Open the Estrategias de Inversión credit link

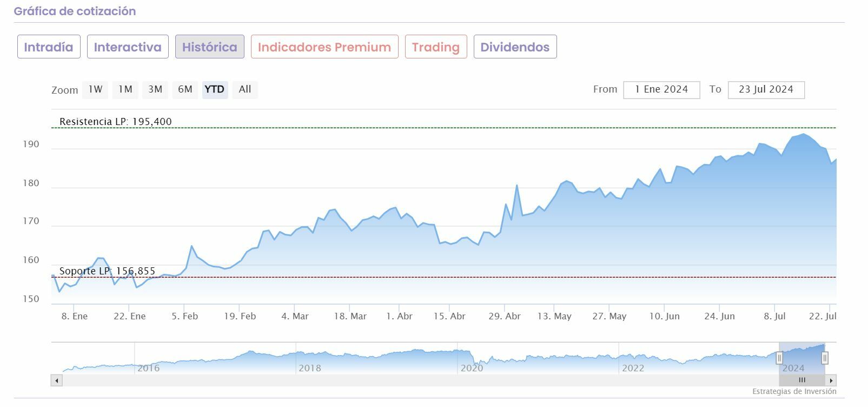tap(794, 391)
